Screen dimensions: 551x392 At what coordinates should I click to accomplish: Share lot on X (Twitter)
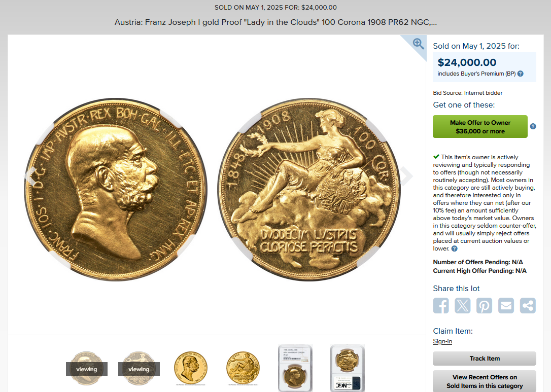pyautogui.click(x=462, y=306)
